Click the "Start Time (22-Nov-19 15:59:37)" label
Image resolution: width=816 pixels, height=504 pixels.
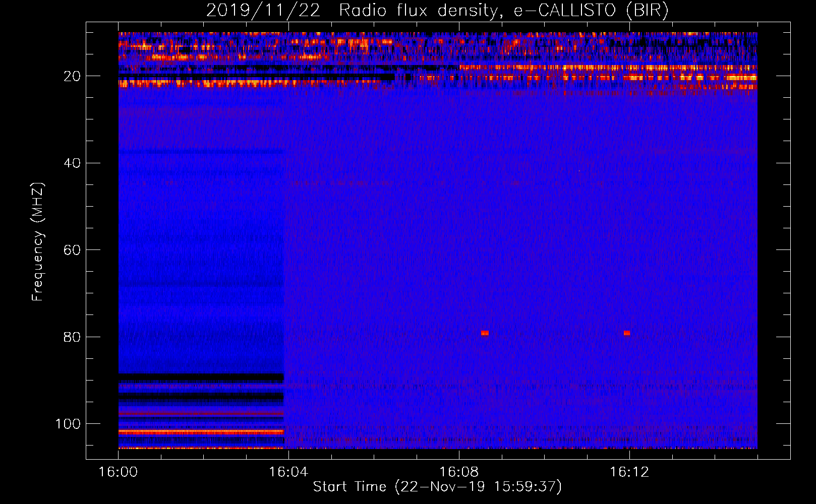tap(437, 487)
